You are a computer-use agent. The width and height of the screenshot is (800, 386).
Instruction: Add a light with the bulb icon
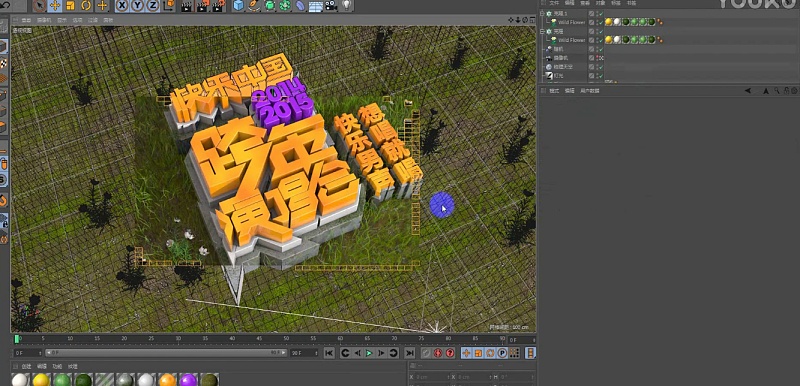347,6
